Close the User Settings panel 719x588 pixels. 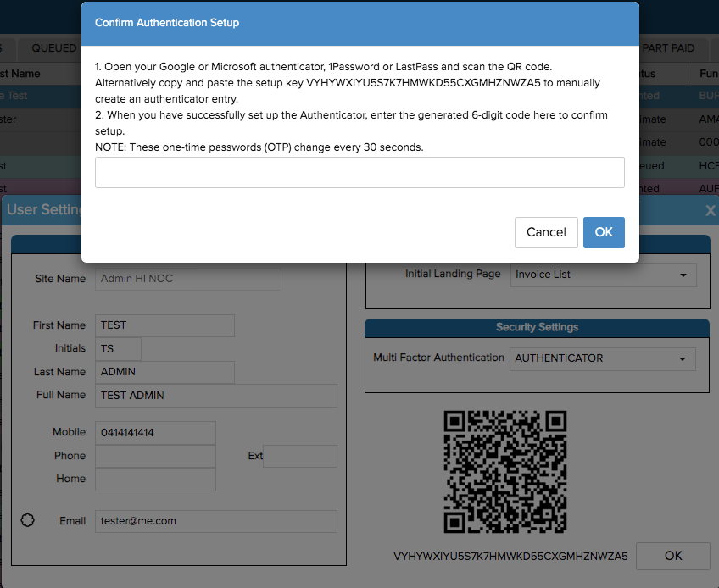tap(710, 210)
